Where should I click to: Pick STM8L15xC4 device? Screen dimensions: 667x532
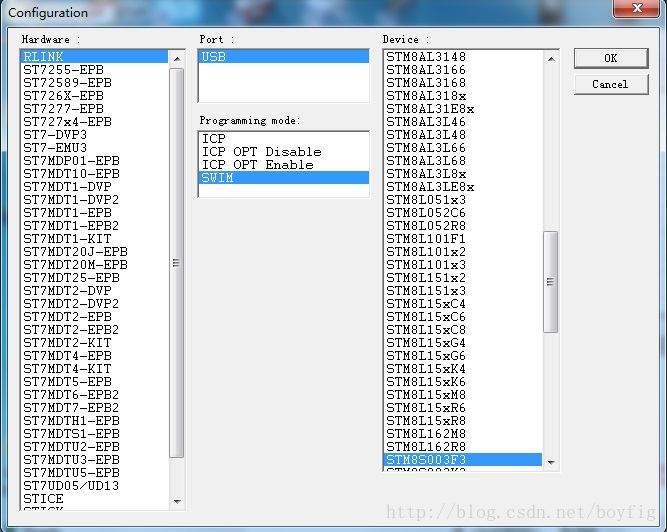463,304
